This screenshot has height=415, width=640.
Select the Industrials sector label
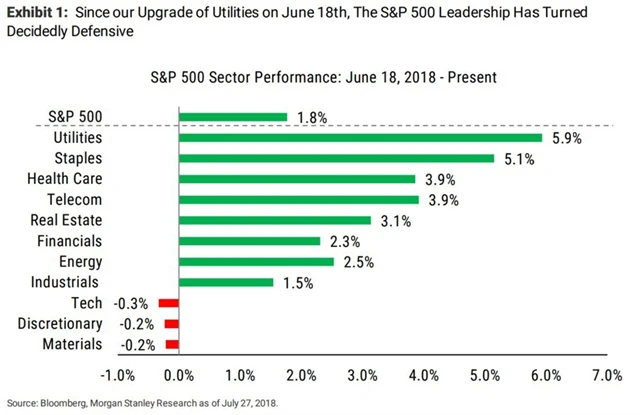[x=66, y=282]
